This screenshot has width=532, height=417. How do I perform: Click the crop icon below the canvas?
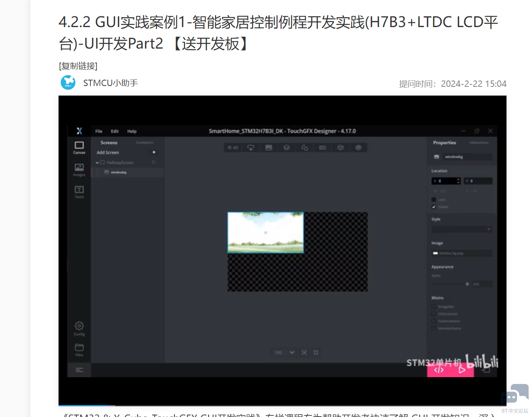tap(316, 352)
